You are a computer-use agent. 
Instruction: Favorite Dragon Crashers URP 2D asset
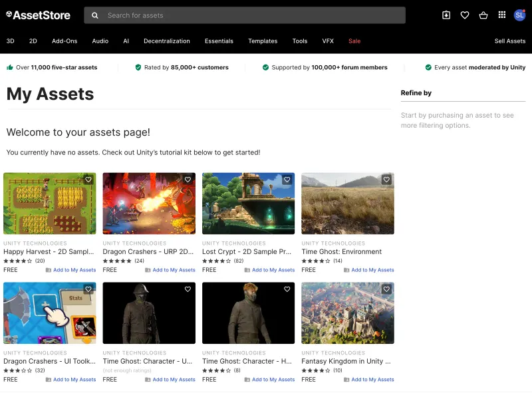(188, 180)
